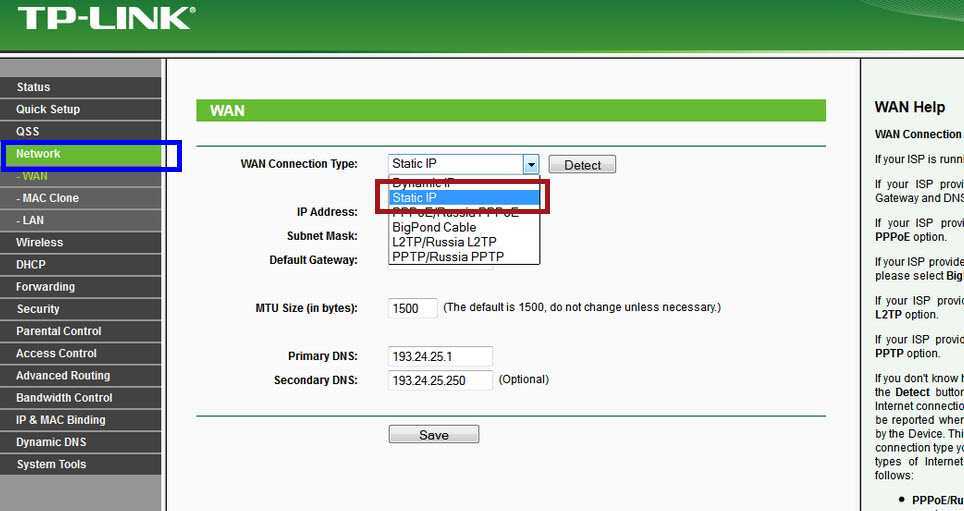This screenshot has height=511, width=964.
Task: Click the Save button
Action: 433,435
